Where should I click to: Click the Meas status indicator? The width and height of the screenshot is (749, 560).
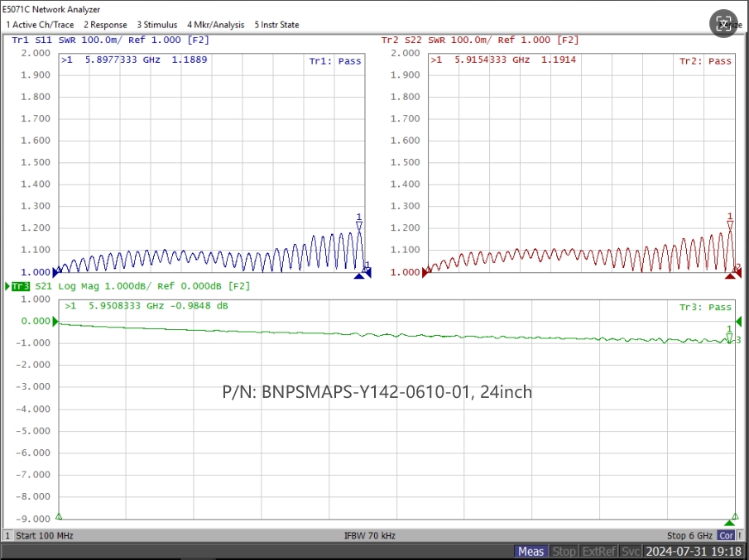[531, 552]
